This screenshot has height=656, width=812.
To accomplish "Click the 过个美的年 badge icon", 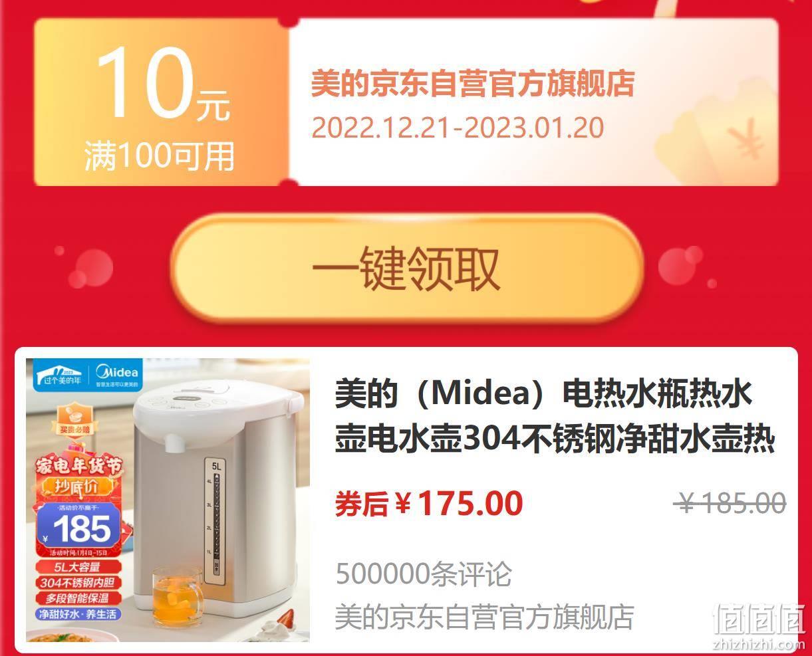I will [61, 376].
